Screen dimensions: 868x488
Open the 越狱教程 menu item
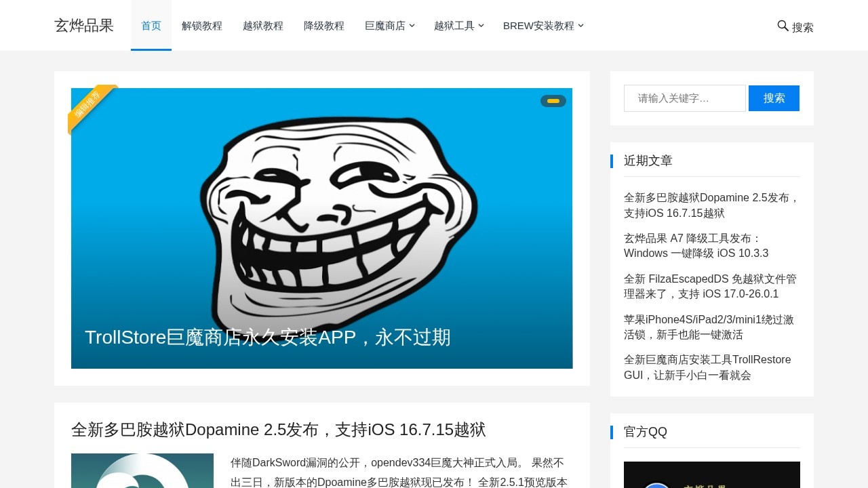[263, 26]
